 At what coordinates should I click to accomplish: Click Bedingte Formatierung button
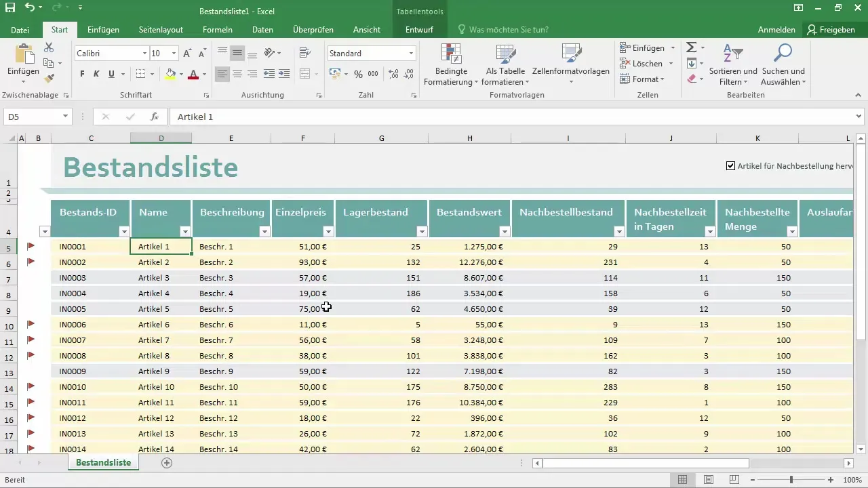(451, 65)
